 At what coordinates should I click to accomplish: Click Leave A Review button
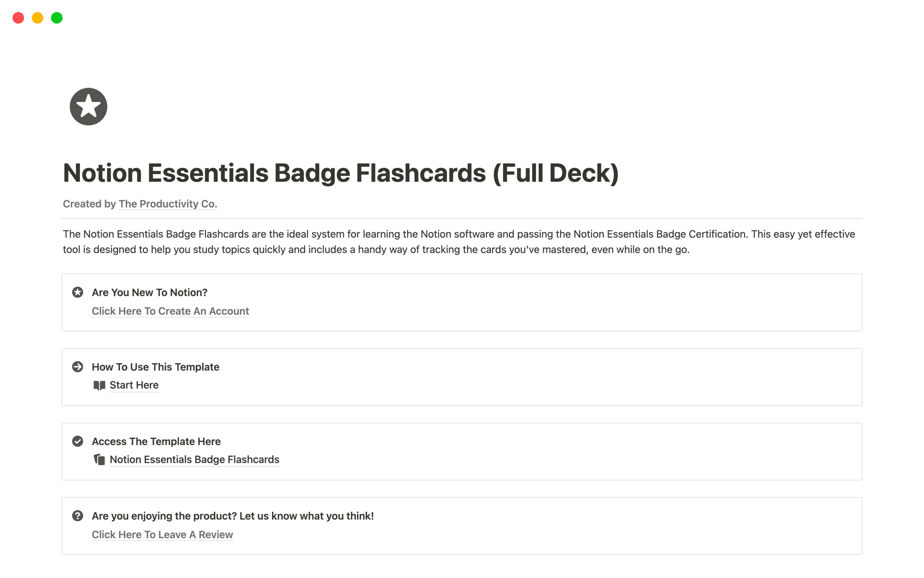[162, 535]
